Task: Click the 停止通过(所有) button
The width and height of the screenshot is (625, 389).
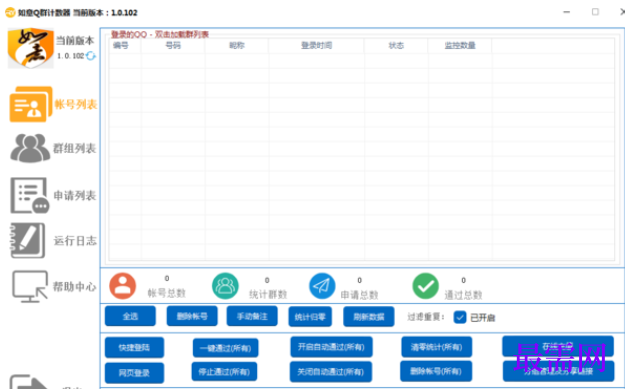Action: click(x=224, y=372)
